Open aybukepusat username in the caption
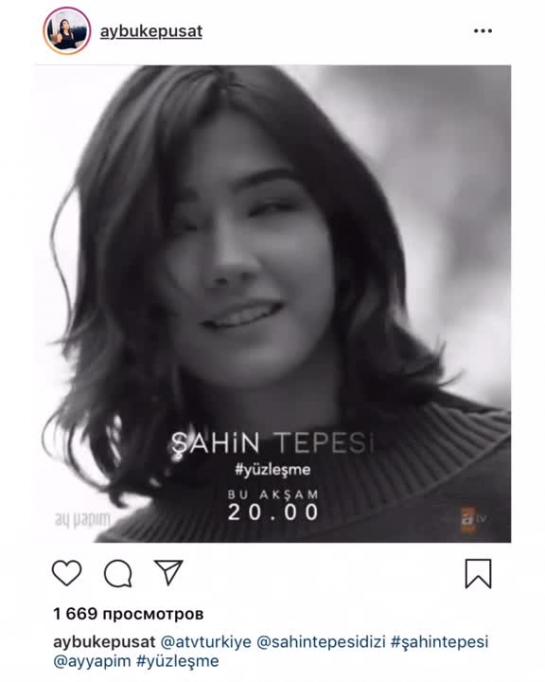 104,642
